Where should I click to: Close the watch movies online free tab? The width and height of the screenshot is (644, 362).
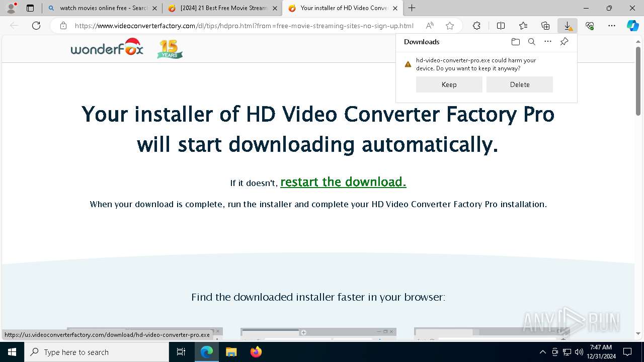[154, 8]
